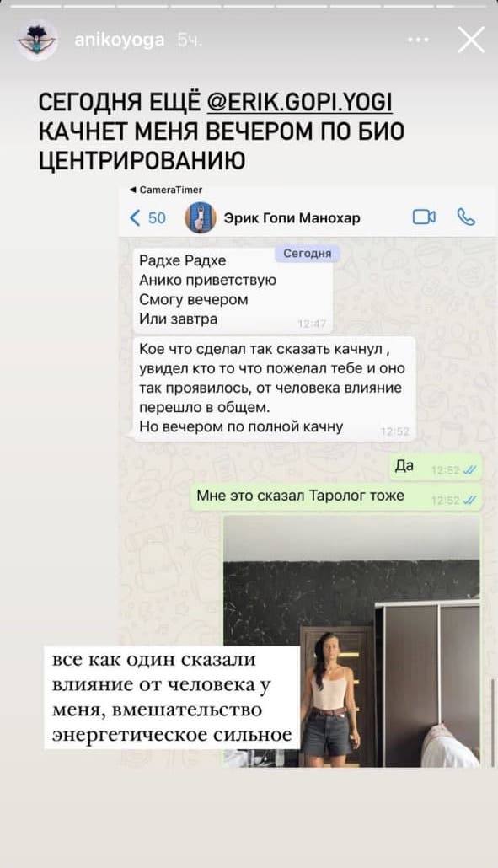Select the message starting with Радхе Радхе
Screen dimensions: 498x868
(x=233, y=290)
